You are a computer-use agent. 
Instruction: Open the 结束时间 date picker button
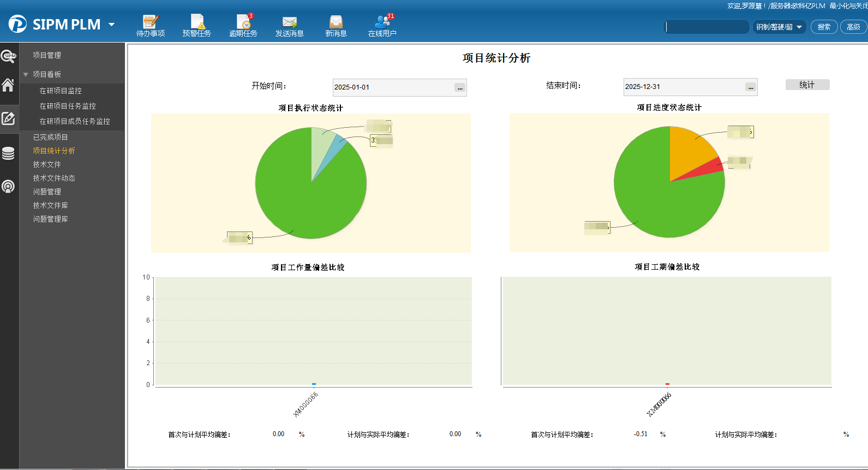[x=751, y=87]
